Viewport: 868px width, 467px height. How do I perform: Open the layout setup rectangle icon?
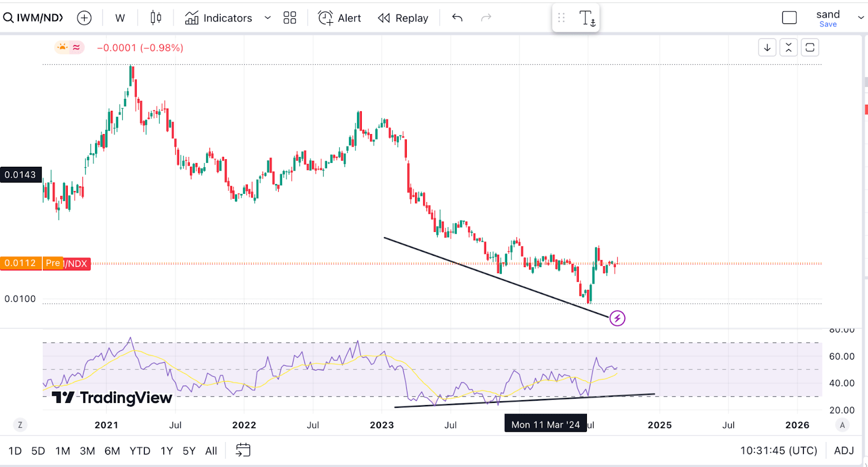point(789,18)
